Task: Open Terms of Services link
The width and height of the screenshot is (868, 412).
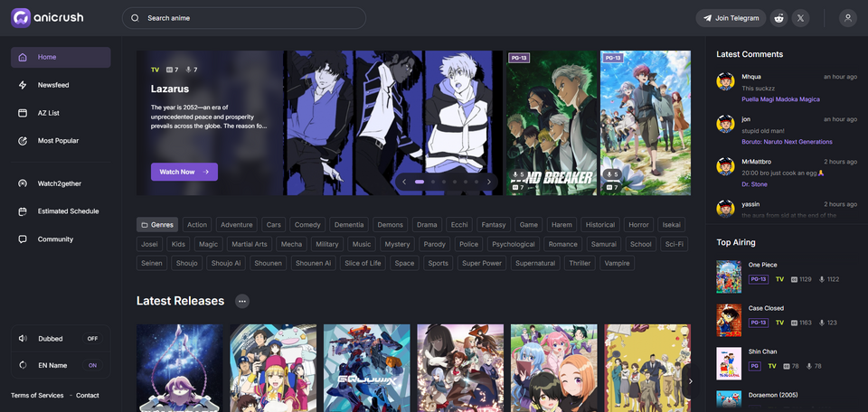Action: click(x=37, y=396)
